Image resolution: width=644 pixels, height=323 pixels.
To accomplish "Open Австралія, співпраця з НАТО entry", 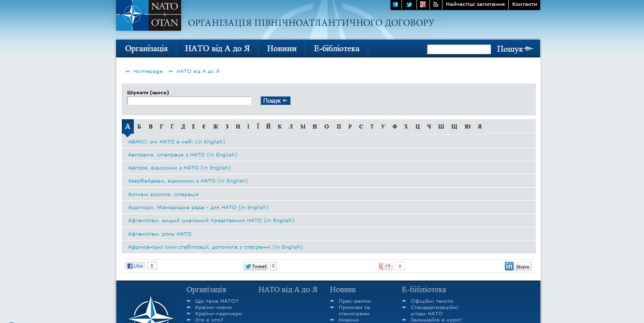I will [x=183, y=154].
